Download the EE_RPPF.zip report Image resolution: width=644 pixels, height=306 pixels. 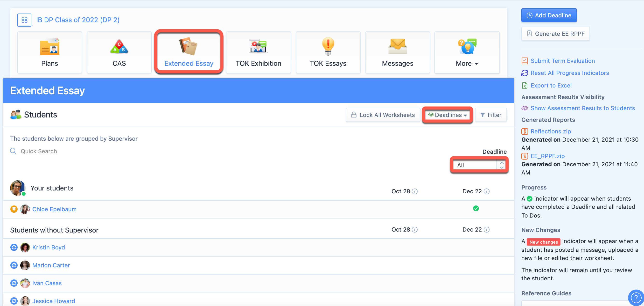547,156
